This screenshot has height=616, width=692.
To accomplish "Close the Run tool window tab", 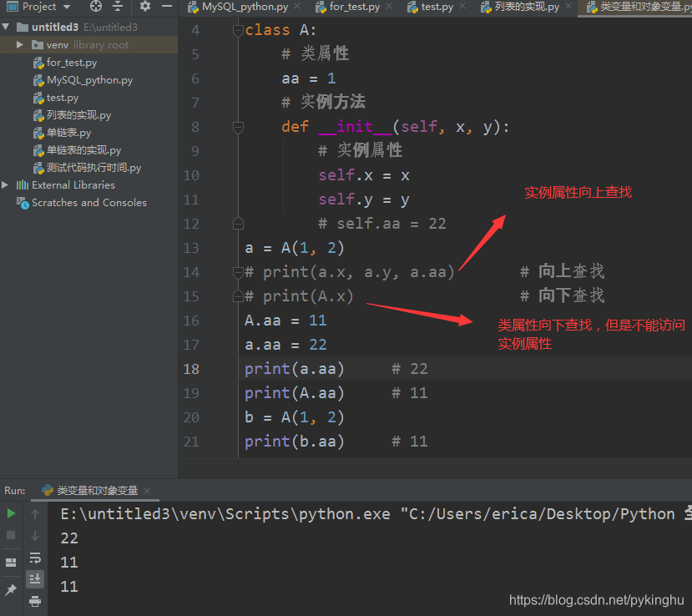I will coord(147,491).
